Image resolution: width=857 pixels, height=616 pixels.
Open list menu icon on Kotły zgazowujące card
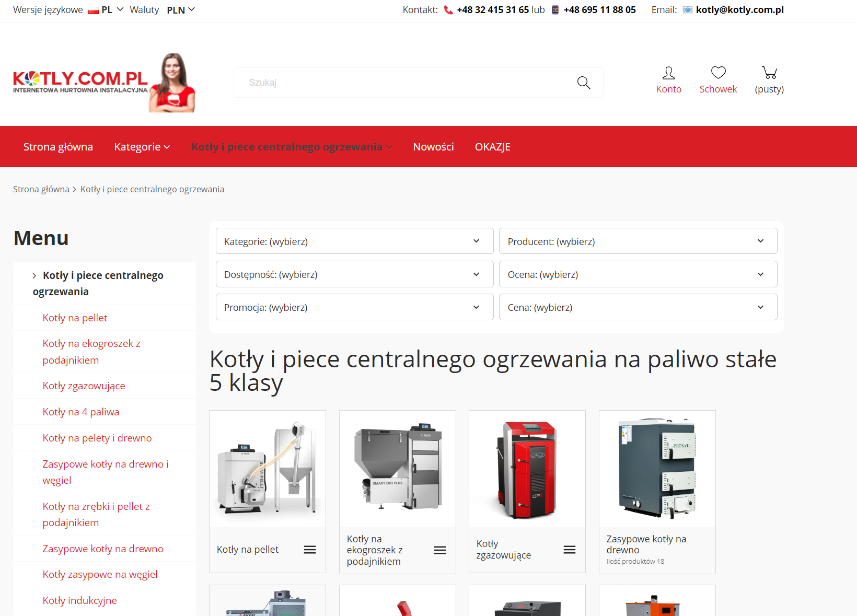pyautogui.click(x=570, y=550)
